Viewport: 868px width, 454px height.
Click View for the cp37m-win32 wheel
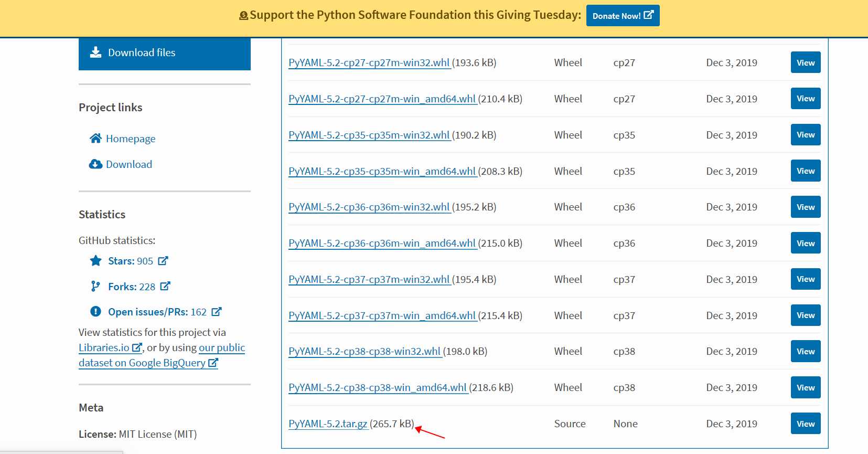(x=806, y=279)
